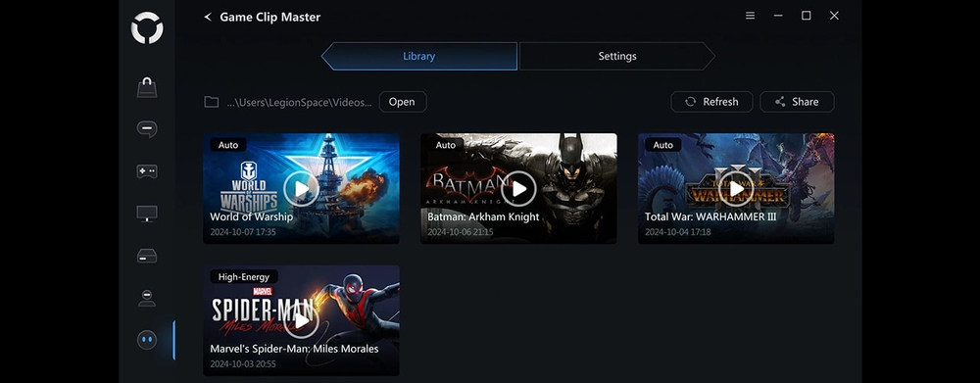Click the date '2024-10-03 20:55'
This screenshot has width=980, height=383.
coord(242,364)
